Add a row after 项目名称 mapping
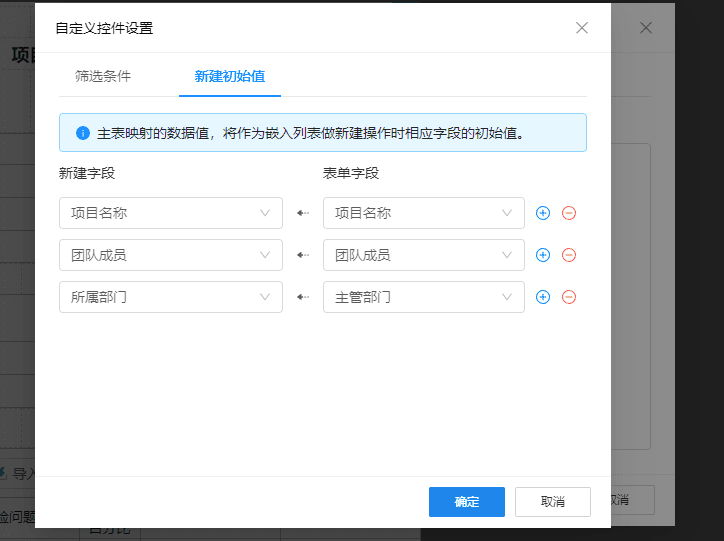 click(x=543, y=213)
